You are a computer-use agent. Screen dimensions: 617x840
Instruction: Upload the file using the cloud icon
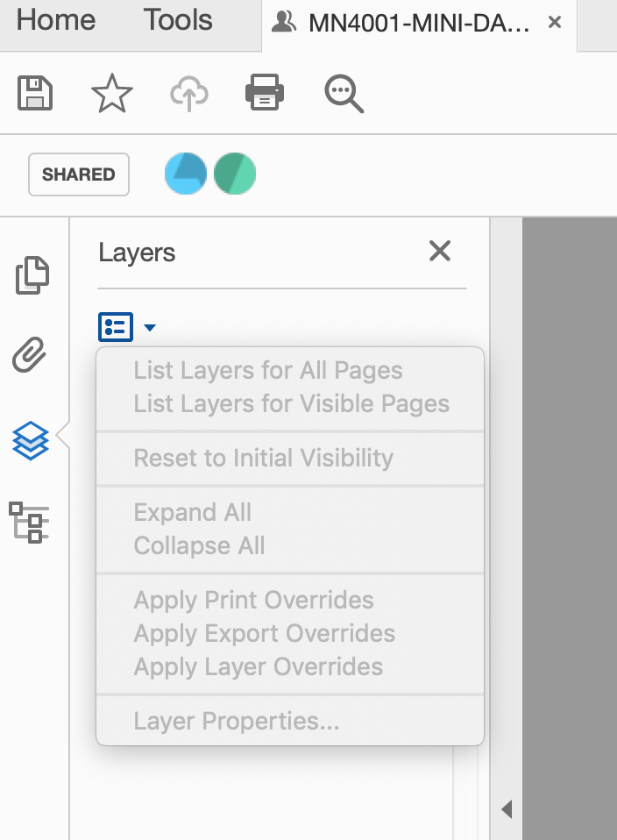tap(188, 94)
